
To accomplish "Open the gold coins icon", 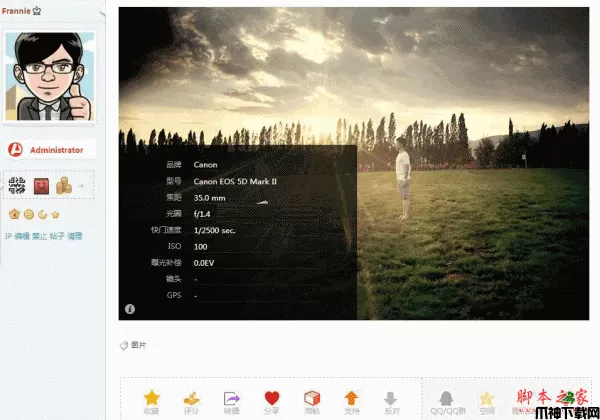I will point(64,186).
